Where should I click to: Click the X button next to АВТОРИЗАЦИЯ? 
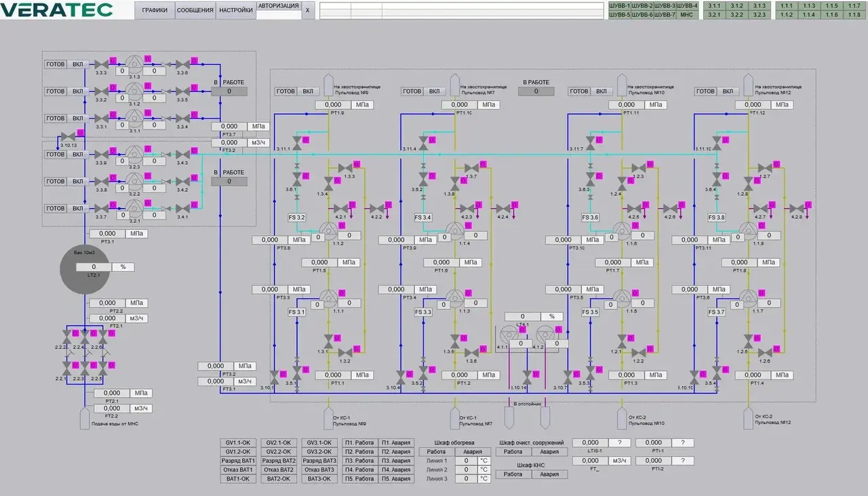(x=308, y=10)
